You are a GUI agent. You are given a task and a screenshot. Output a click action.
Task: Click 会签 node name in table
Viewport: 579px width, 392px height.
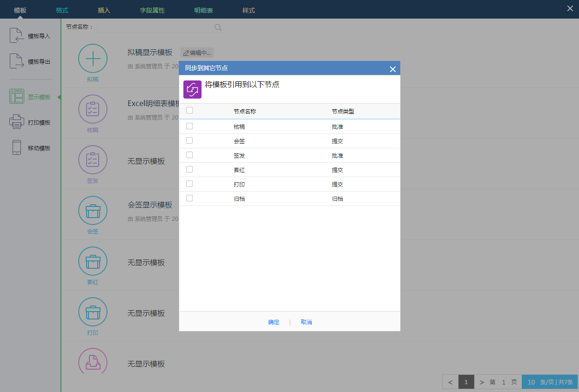(x=239, y=141)
